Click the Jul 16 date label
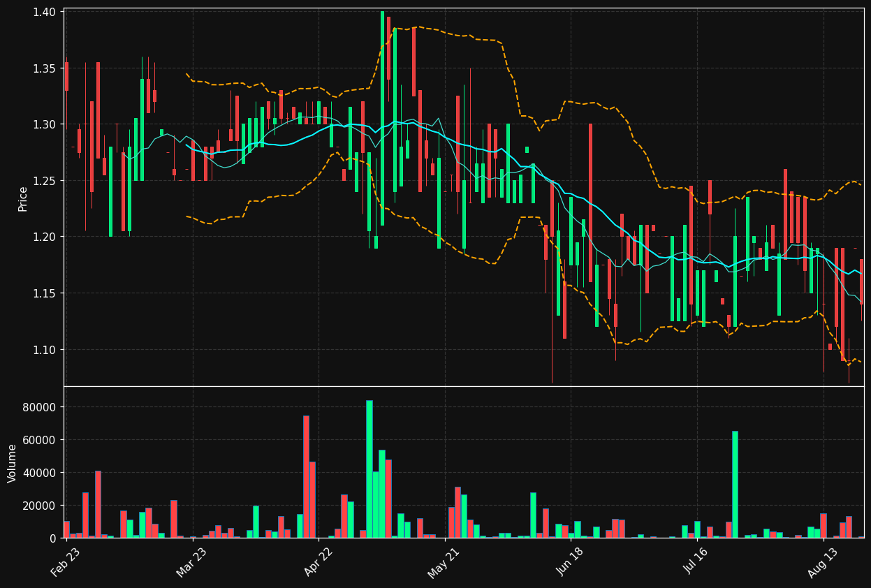The image size is (871, 588). click(695, 562)
